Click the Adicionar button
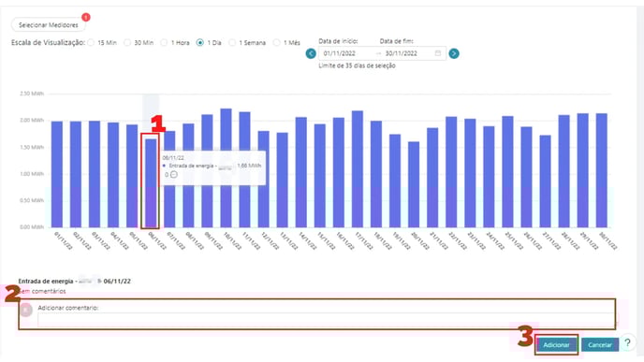Viewport: 644px width, 362px height. [556, 345]
